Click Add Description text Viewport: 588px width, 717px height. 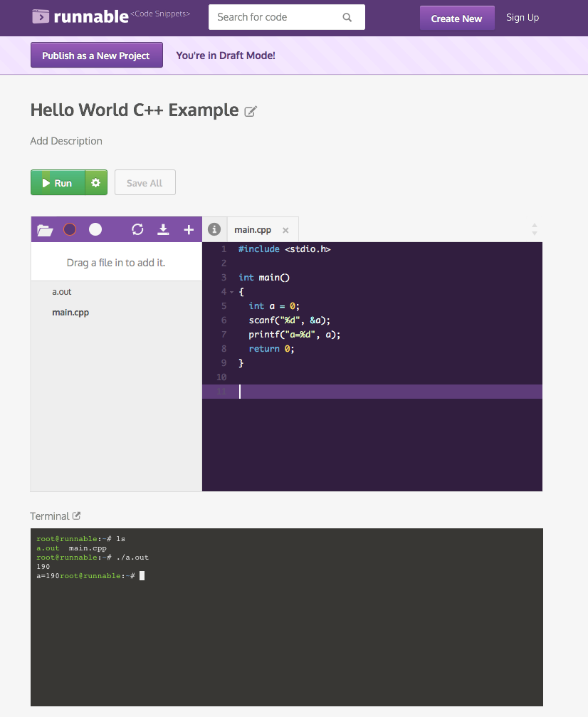coord(66,141)
